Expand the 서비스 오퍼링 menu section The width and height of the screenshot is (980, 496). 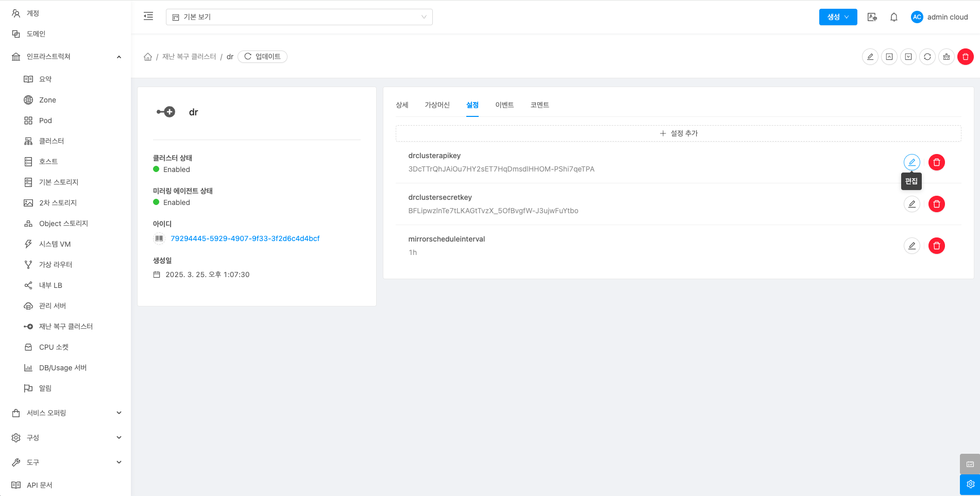pyautogui.click(x=119, y=413)
